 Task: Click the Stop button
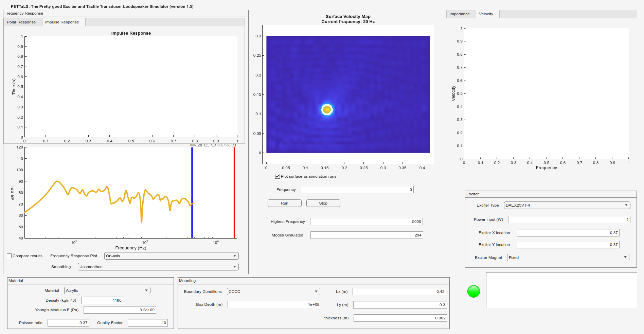point(323,203)
